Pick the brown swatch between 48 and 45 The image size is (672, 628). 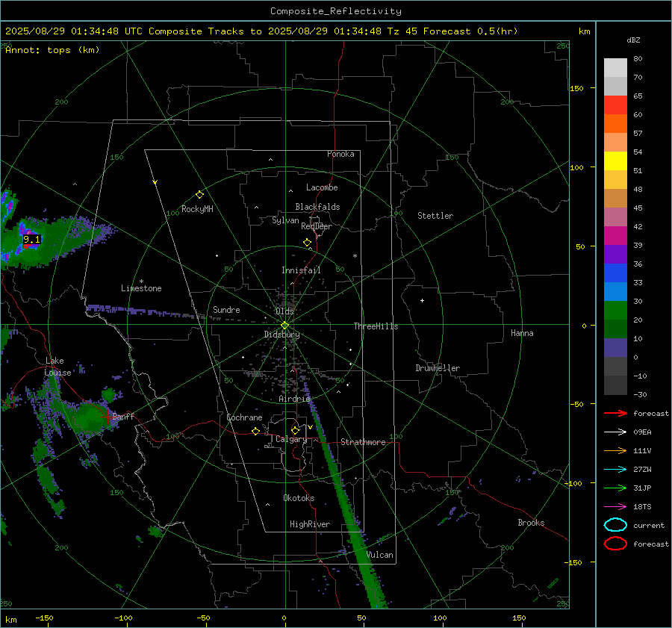point(615,199)
